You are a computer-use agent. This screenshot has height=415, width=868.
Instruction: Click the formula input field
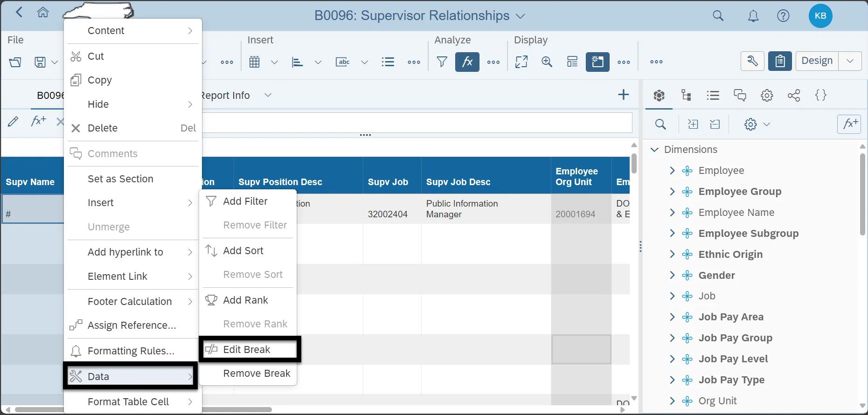pos(417,123)
